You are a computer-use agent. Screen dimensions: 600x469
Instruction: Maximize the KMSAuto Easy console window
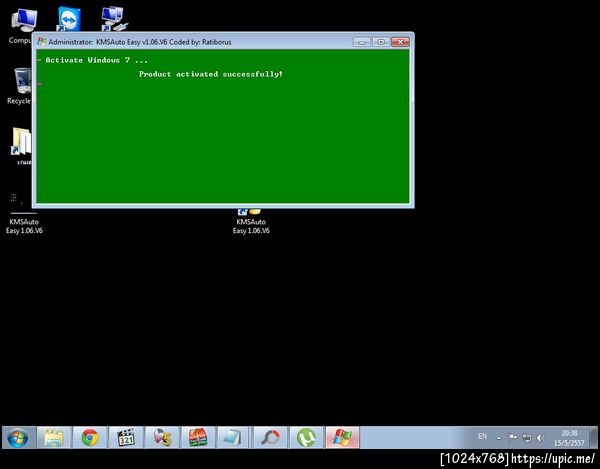tap(381, 42)
